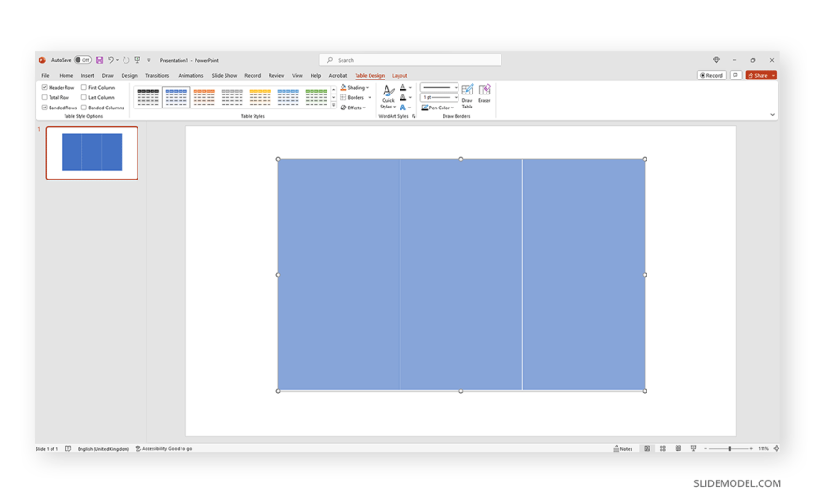Uncheck the Banded Rows checkbox
The width and height of the screenshot is (814, 504).
45,108
